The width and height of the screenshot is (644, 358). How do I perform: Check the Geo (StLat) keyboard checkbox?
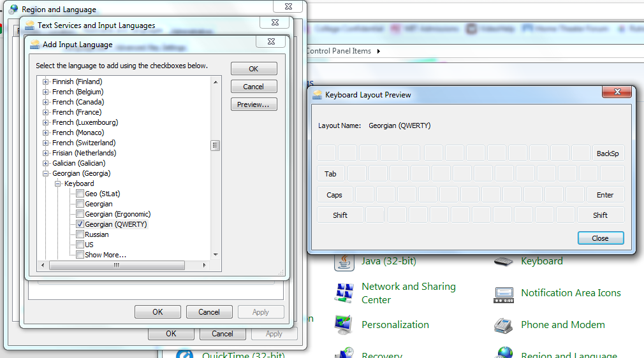point(80,194)
